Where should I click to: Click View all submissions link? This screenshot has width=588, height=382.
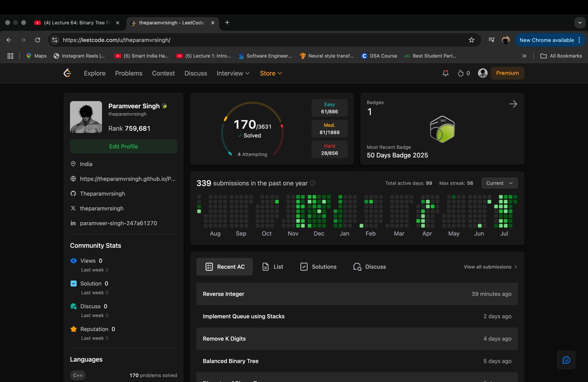pyautogui.click(x=490, y=267)
